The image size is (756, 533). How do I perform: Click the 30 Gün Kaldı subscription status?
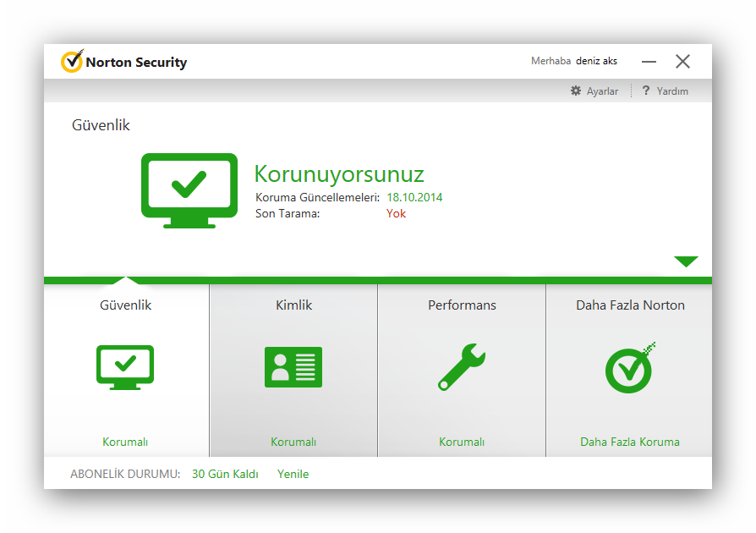(x=225, y=474)
